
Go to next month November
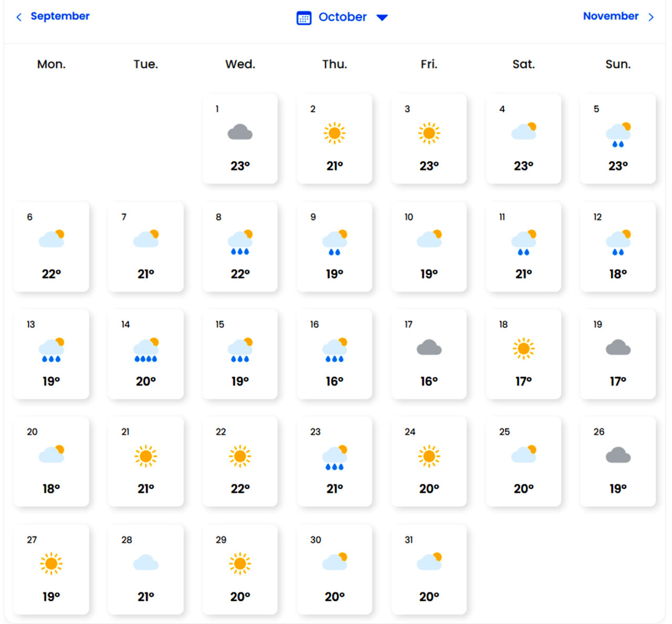click(611, 16)
